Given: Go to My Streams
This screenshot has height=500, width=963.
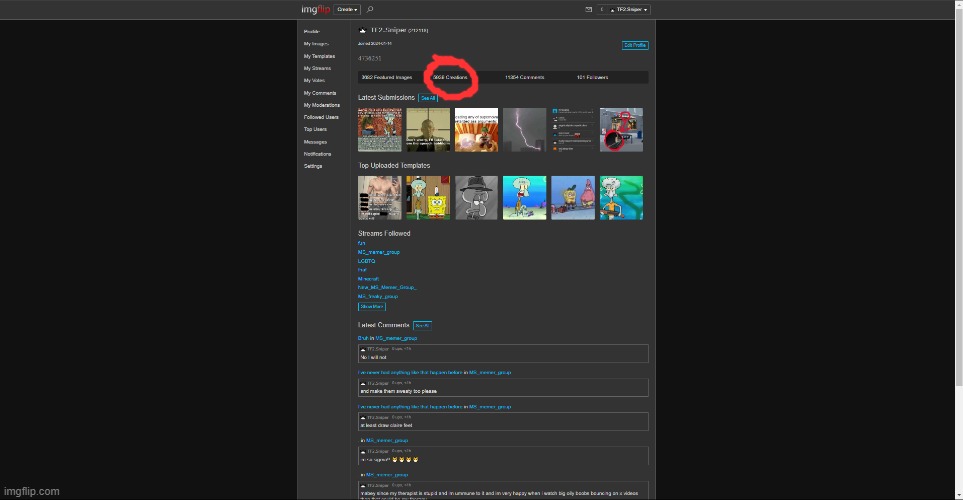Looking at the screenshot, I should click(317, 68).
